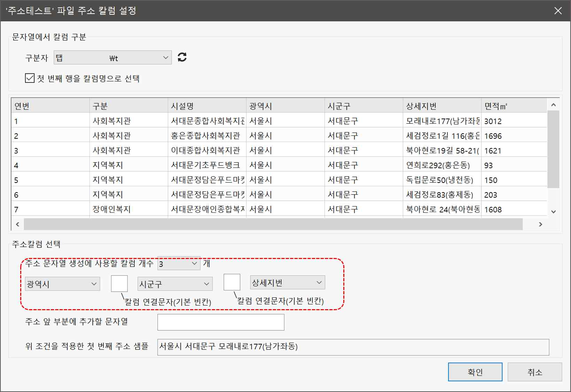Open the 시군구 column dropdown
This screenshot has width=571, height=392.
click(x=175, y=284)
